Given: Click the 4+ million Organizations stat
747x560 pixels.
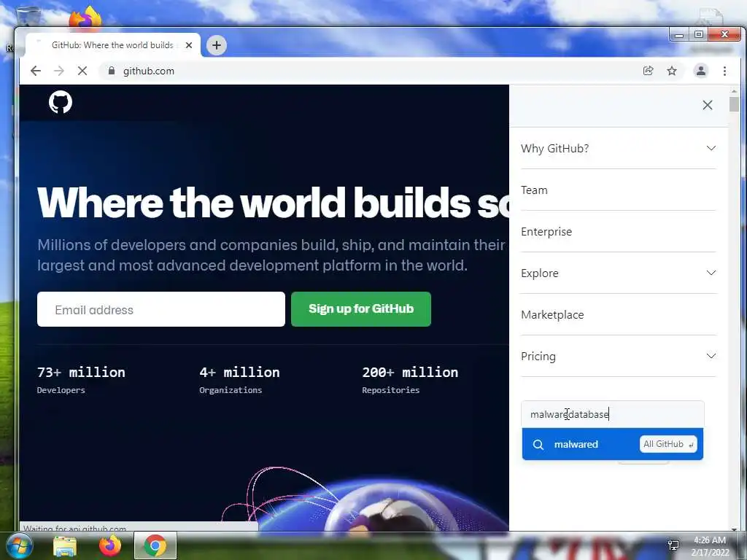Looking at the screenshot, I should 239,380.
